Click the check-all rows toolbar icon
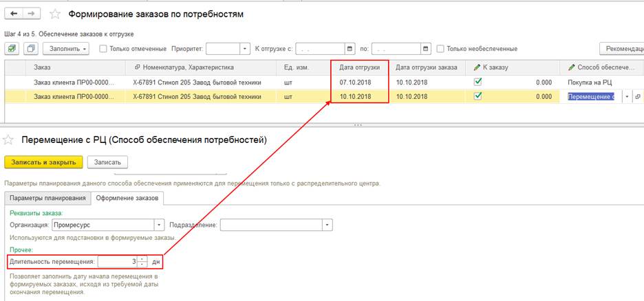This screenshot has width=644, height=301. click(12, 48)
